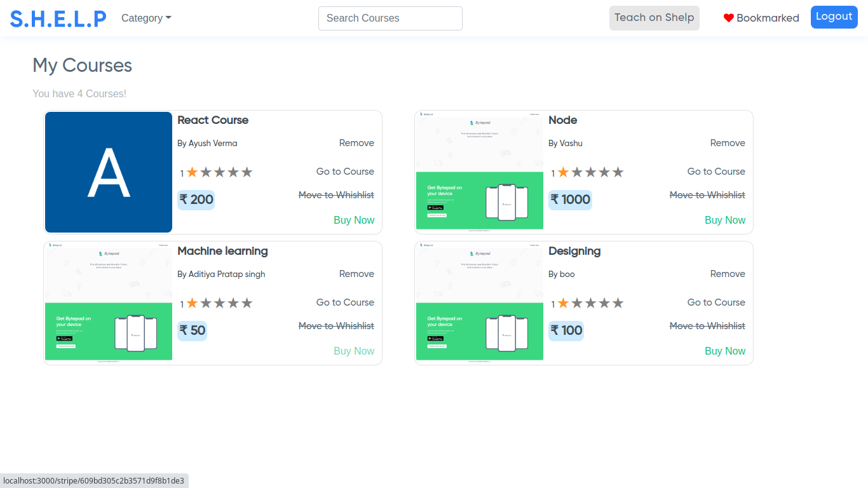Image resolution: width=868 pixels, height=488 pixels.
Task: Open the S.H.E.L.P home logo
Action: point(58,18)
